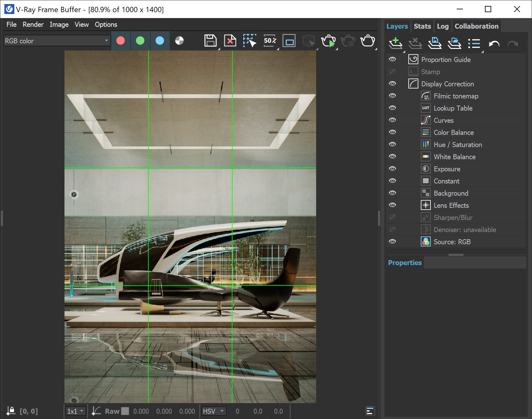Toggle the red channel swatch off
Viewport: 532px width, 419px height.
pos(121,40)
